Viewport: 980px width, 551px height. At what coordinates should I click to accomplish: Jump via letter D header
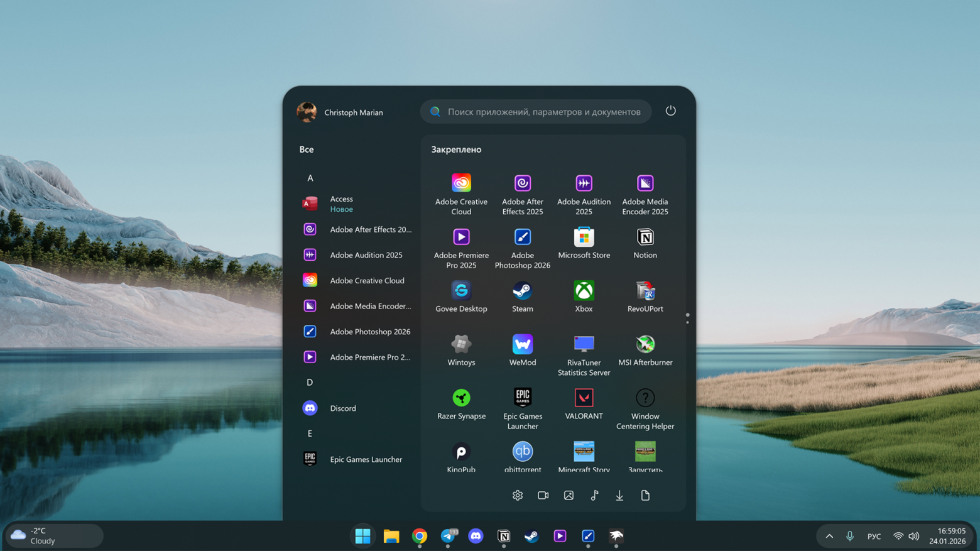[310, 382]
